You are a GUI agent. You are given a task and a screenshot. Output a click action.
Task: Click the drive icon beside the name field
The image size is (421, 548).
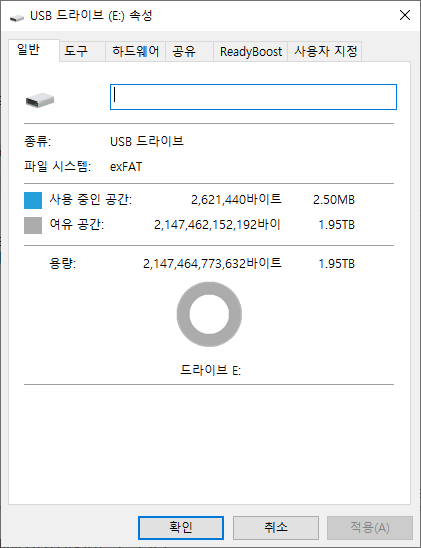point(40,100)
